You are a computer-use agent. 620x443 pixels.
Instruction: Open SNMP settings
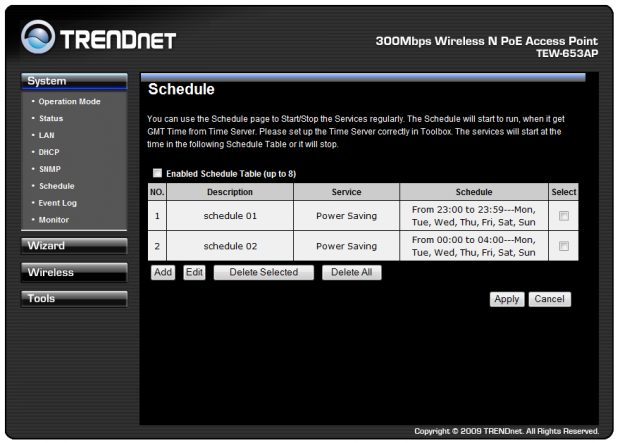pos(50,169)
